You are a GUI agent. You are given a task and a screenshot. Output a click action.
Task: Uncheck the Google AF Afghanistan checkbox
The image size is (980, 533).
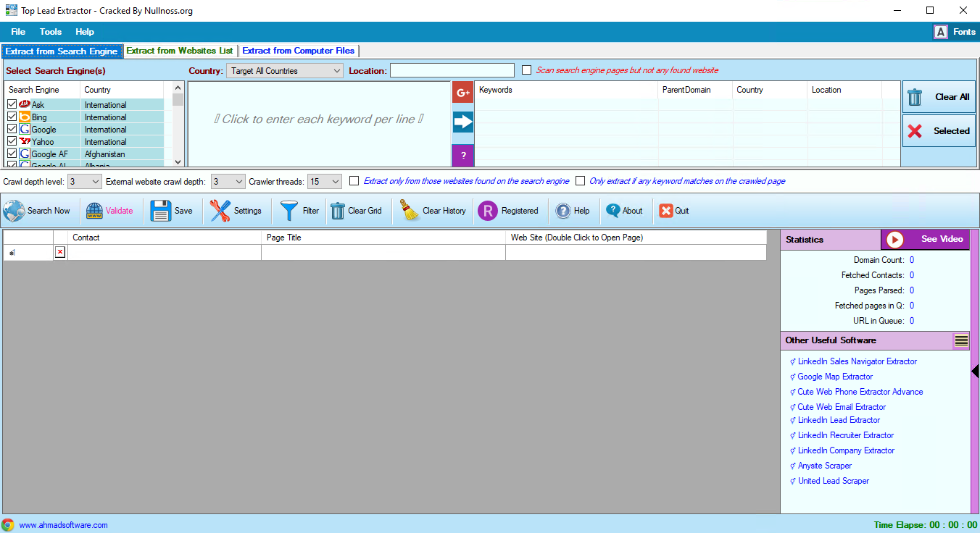(12, 154)
